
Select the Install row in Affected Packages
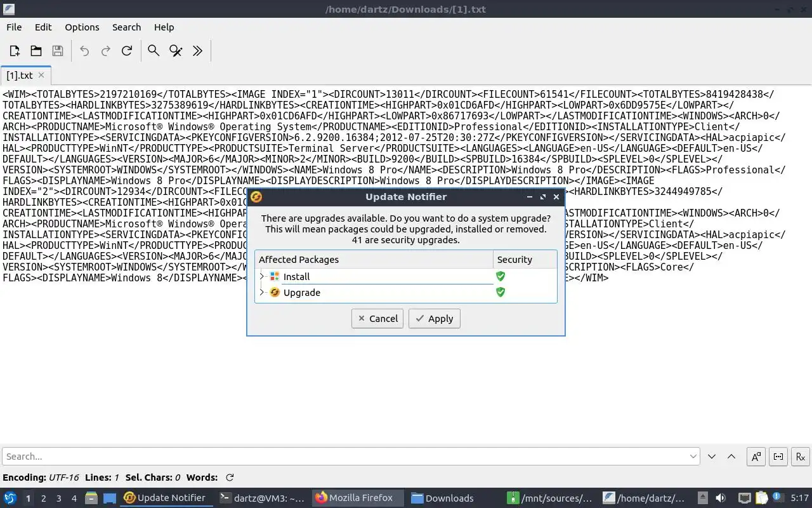pos(406,276)
